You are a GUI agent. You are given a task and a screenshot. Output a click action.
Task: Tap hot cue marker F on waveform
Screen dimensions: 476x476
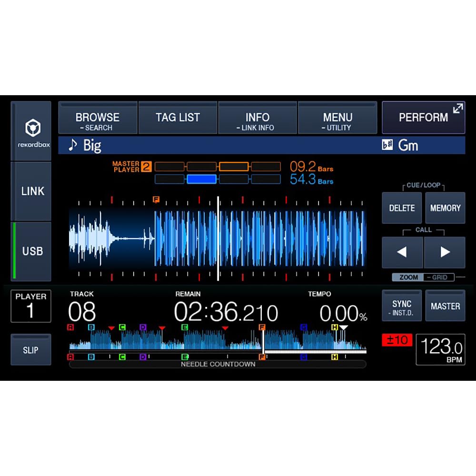(156, 200)
